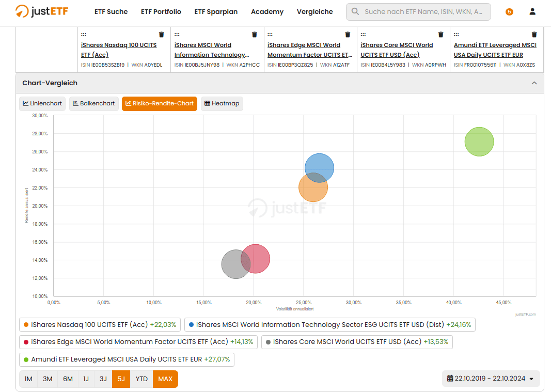Collapse the Chart-Vergleich section
Viewport: 551px width, 392px height.
(534, 83)
